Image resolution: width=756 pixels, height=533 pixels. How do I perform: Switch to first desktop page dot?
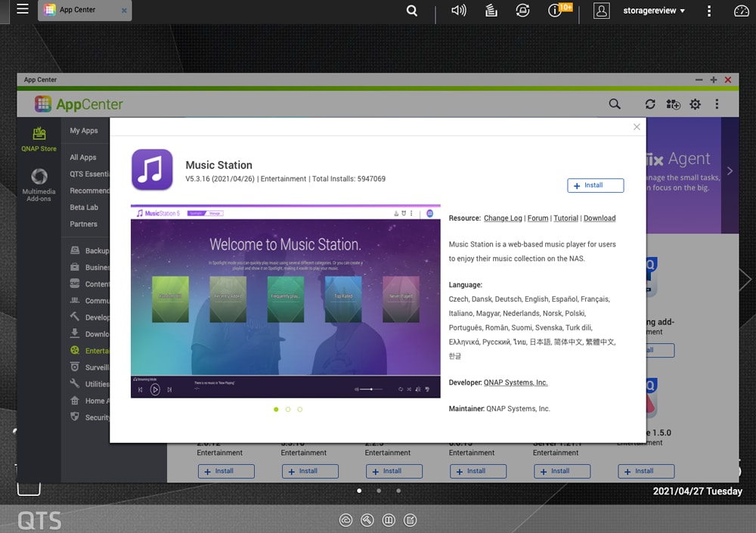tap(359, 491)
